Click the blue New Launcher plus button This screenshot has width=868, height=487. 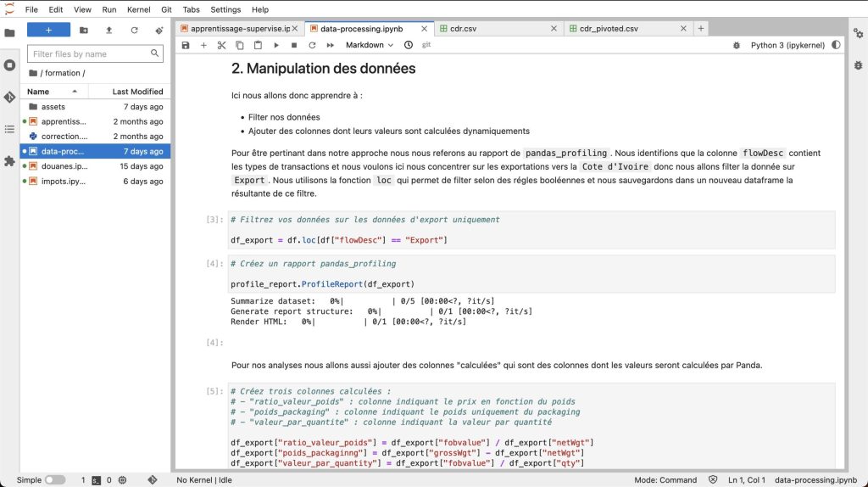(48, 30)
